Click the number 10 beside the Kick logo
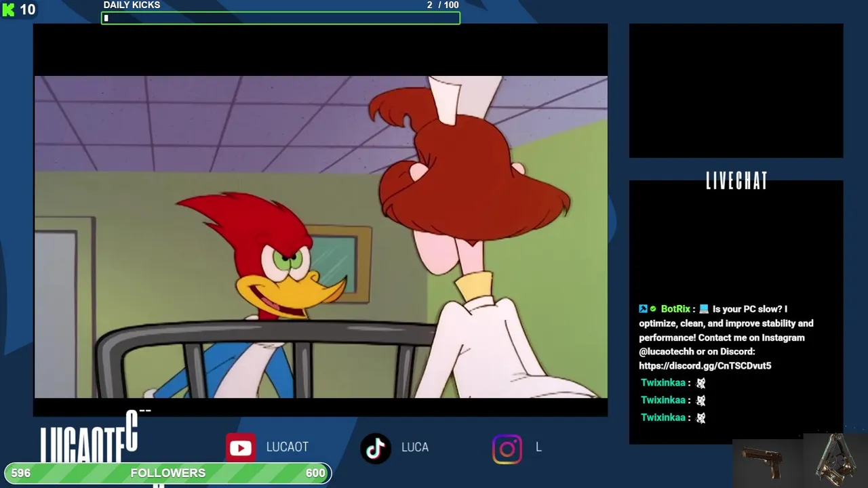 point(27,10)
